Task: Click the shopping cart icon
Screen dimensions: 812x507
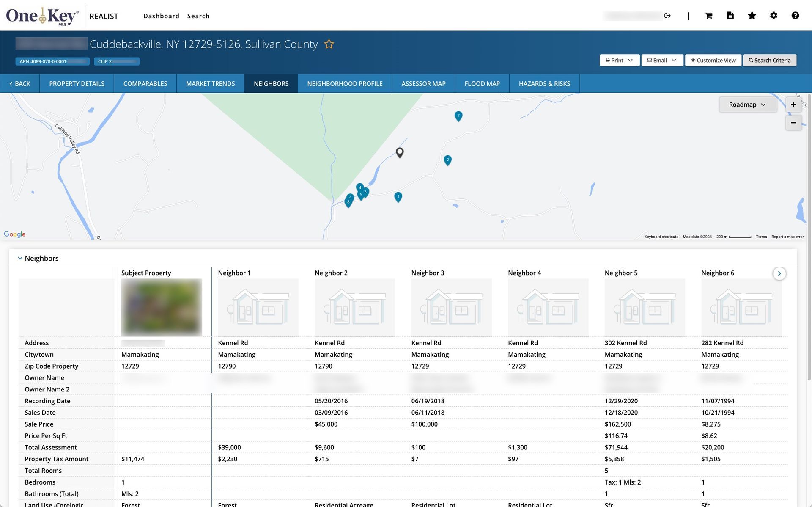Action: coord(709,16)
